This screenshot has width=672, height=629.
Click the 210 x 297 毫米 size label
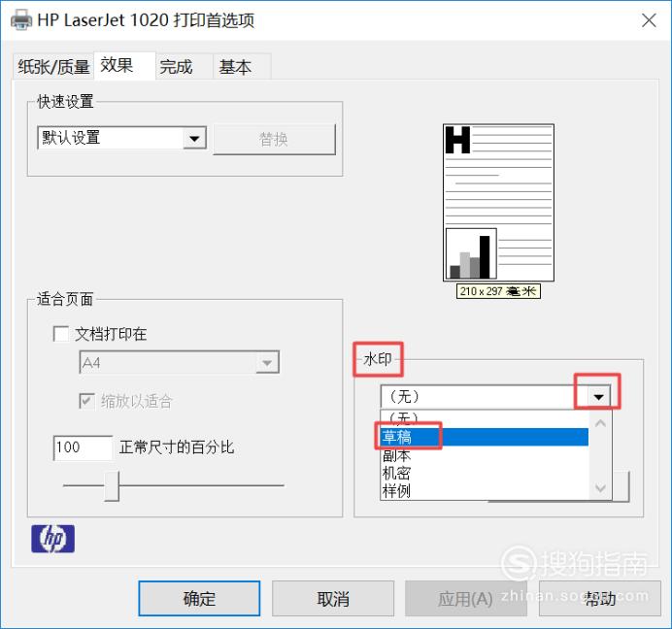click(x=498, y=291)
